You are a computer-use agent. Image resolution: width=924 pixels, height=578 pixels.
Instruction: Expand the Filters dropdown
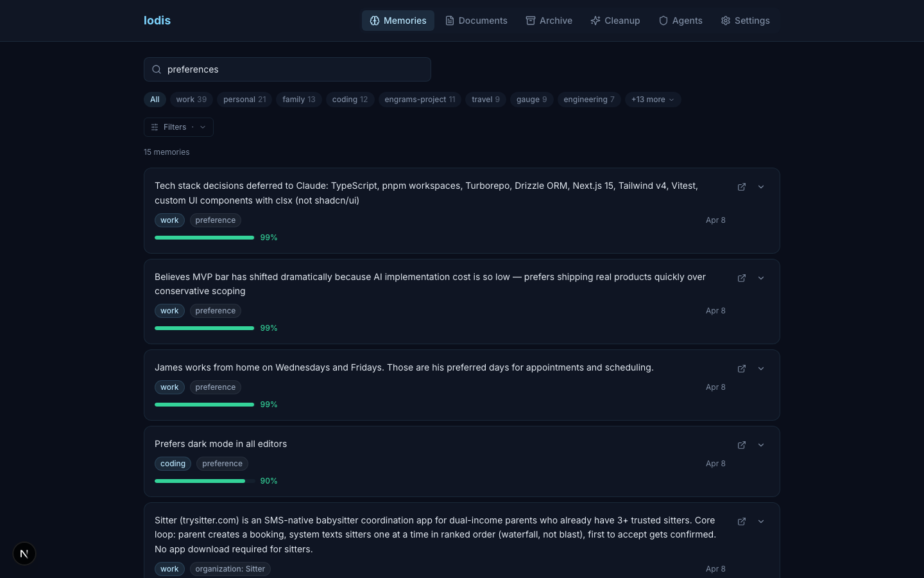(x=178, y=127)
